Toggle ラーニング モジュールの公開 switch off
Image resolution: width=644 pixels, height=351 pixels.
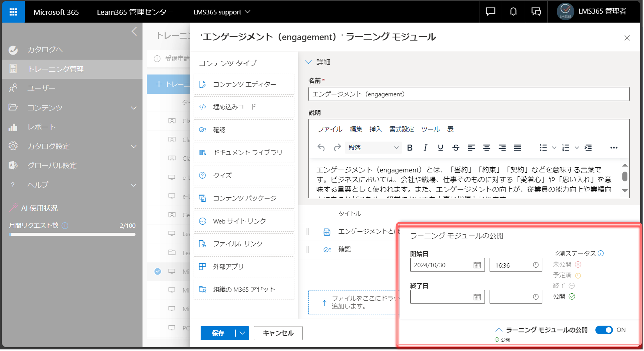[604, 330]
